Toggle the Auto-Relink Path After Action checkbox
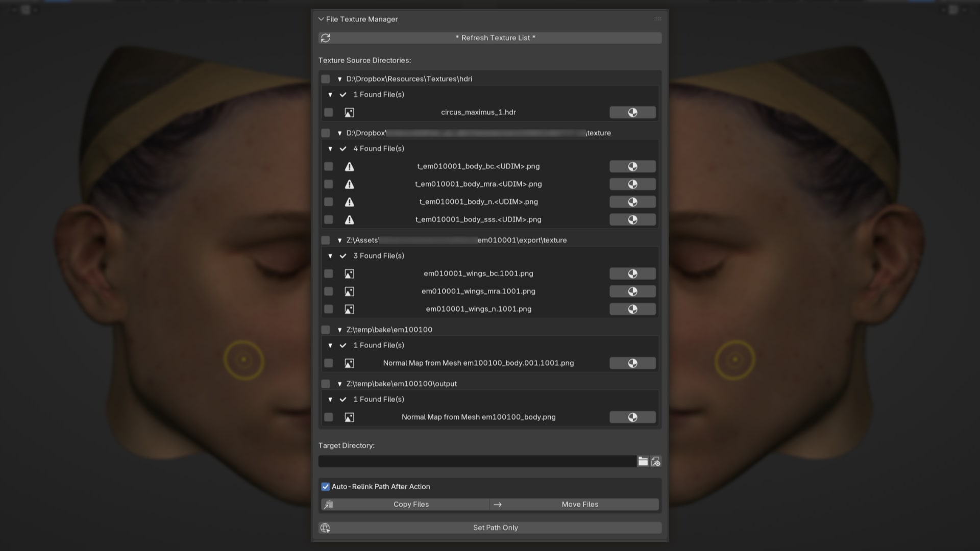This screenshot has height=551, width=980. [x=325, y=486]
